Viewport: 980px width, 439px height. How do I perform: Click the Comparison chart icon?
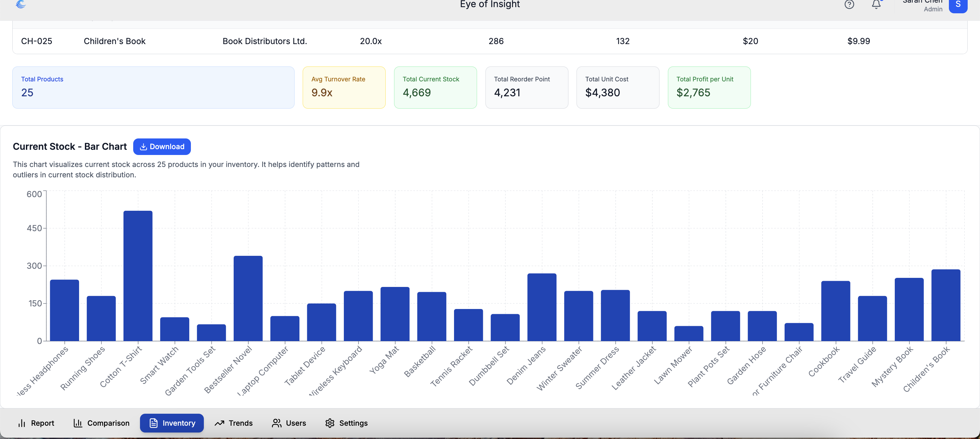77,423
